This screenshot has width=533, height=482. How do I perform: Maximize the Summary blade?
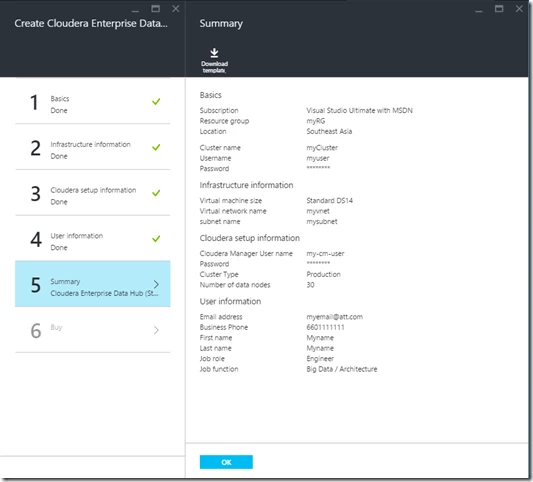click(499, 9)
